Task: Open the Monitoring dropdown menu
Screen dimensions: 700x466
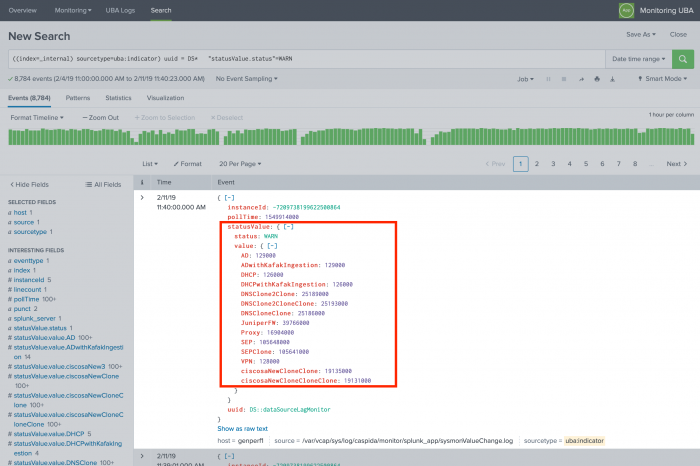Action: [x=73, y=10]
